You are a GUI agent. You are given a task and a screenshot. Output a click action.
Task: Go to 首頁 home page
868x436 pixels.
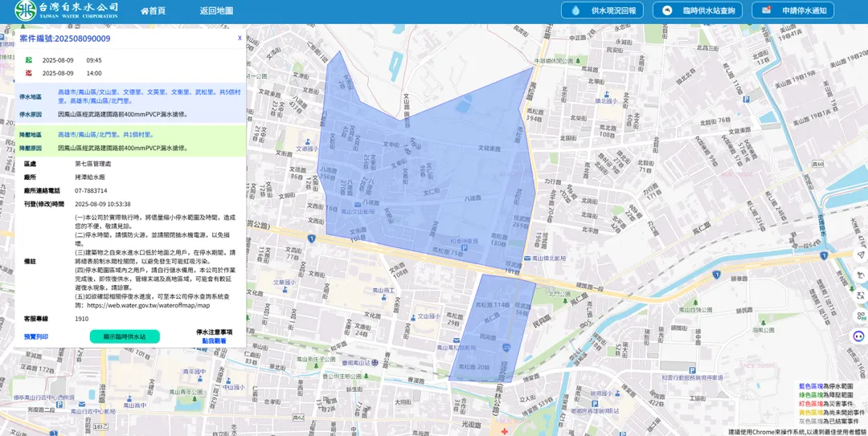pyautogui.click(x=154, y=11)
